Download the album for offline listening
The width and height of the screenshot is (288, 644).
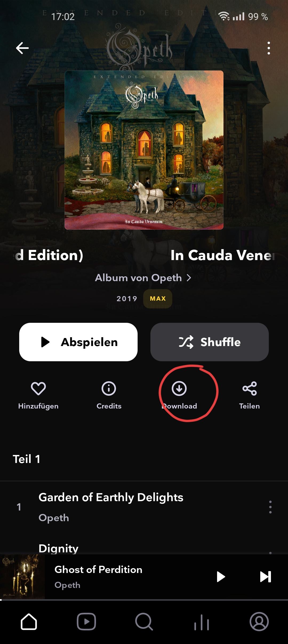click(179, 388)
